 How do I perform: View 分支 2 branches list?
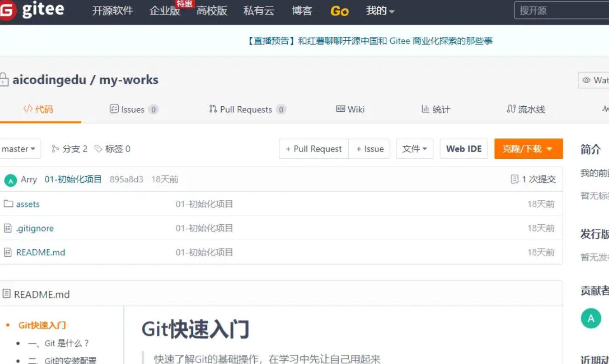point(70,149)
